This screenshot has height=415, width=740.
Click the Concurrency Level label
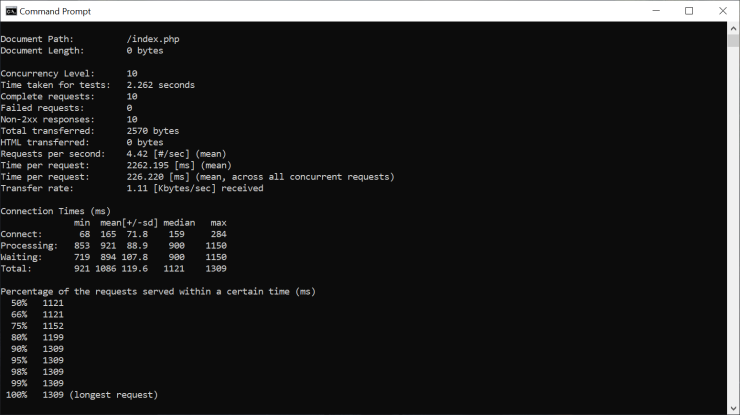47,74
